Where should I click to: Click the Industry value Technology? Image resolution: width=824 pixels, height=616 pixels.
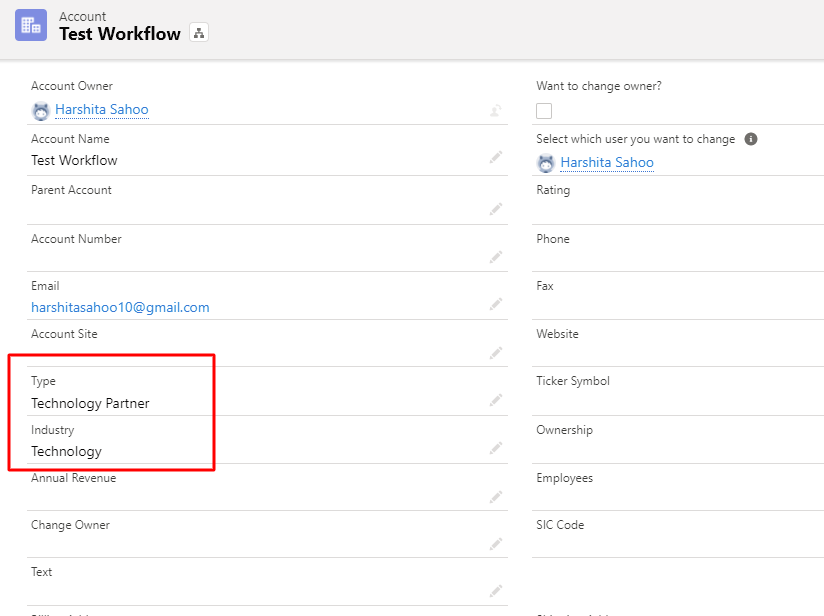tap(66, 451)
